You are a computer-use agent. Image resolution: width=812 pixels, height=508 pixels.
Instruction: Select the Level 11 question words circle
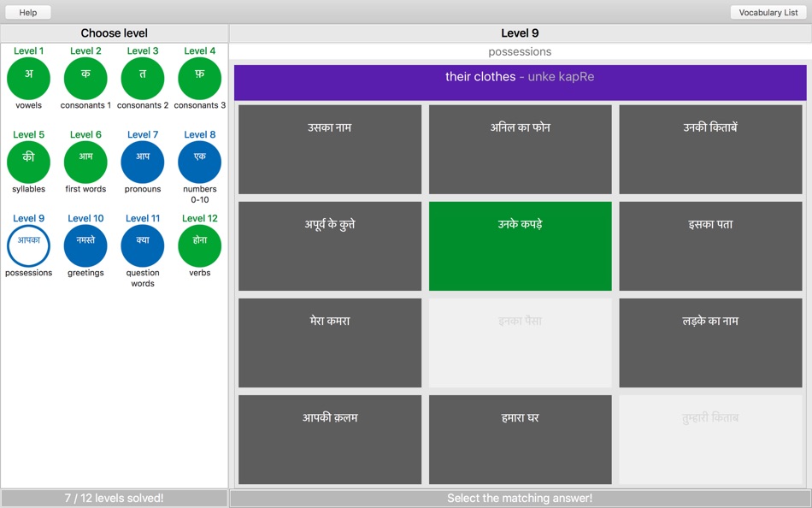pyautogui.click(x=143, y=246)
